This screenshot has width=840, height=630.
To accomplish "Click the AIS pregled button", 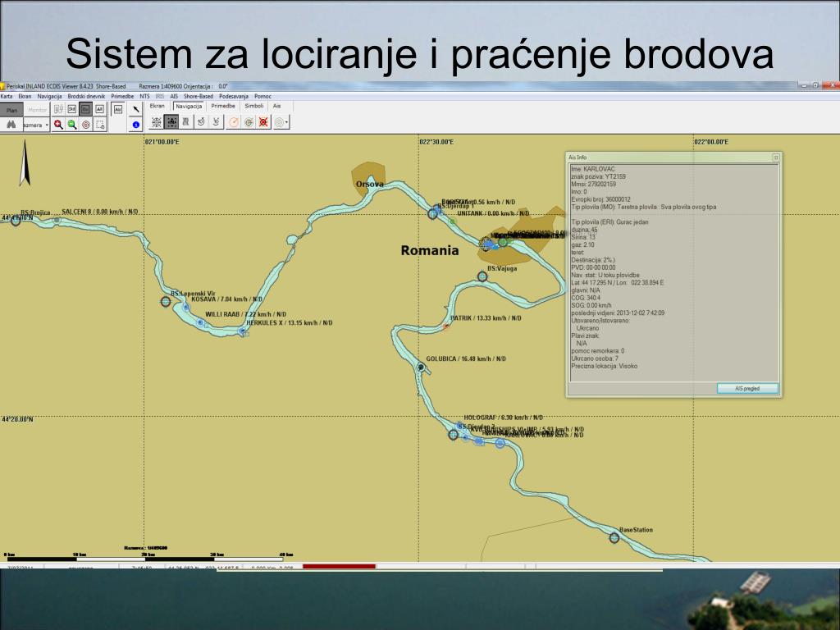I will (x=747, y=388).
